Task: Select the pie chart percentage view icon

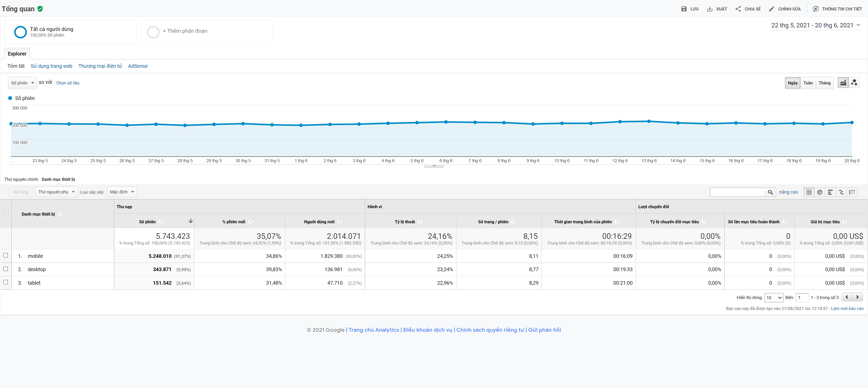Action: click(x=819, y=192)
